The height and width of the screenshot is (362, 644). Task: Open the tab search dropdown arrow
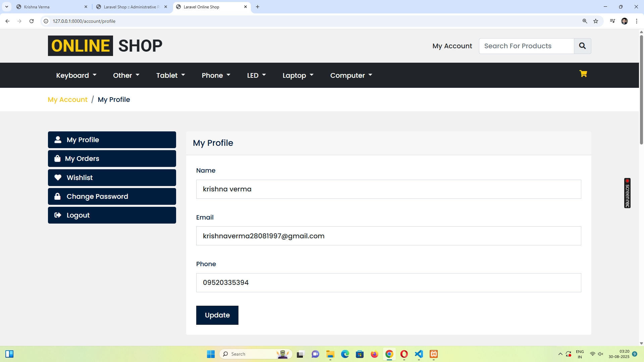7,7
